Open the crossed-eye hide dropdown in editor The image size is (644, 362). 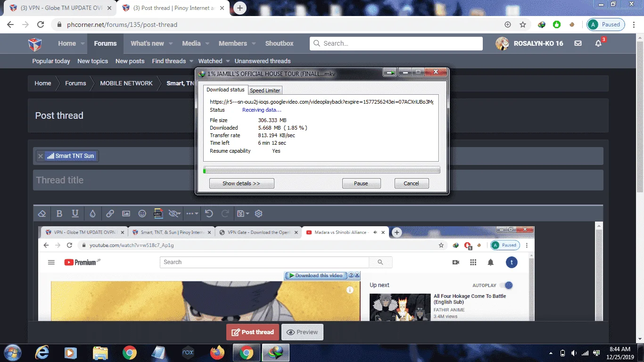tap(174, 214)
